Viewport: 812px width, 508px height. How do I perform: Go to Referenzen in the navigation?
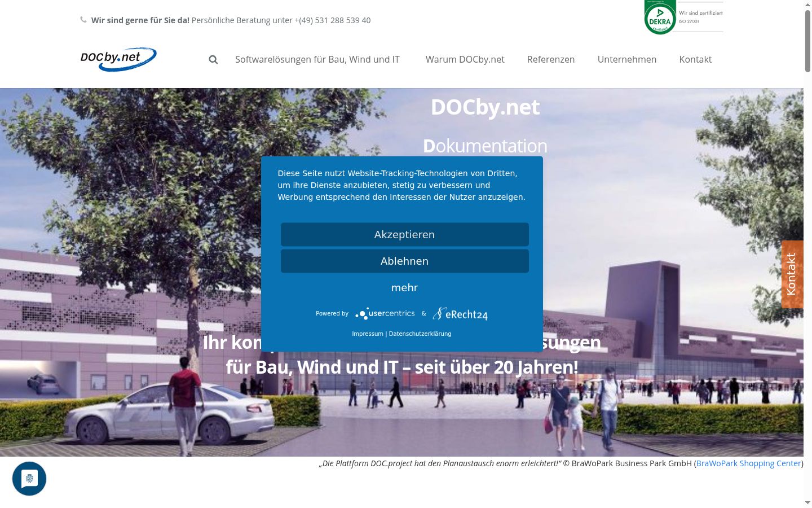pyautogui.click(x=551, y=59)
